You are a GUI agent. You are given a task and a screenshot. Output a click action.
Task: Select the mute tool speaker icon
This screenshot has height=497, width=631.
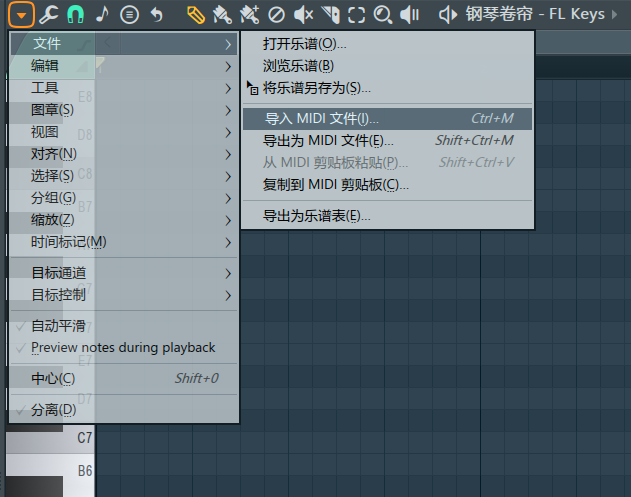(303, 14)
